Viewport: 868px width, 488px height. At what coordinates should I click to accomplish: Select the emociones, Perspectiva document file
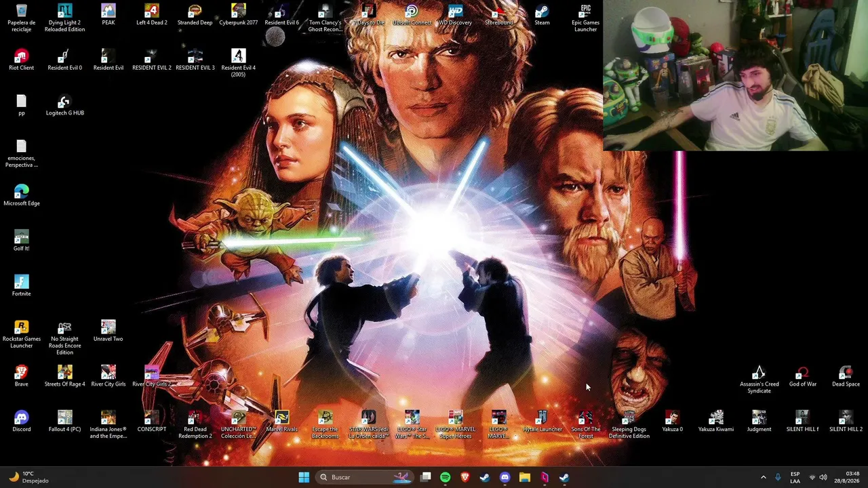(x=22, y=153)
